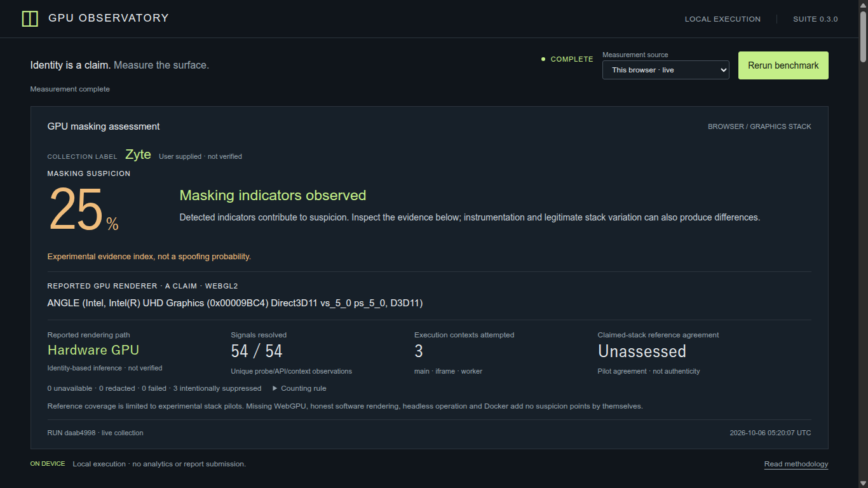Screen dimensions: 868x488
Task: Click the Unassessed reference agreement value
Action: coord(642,351)
